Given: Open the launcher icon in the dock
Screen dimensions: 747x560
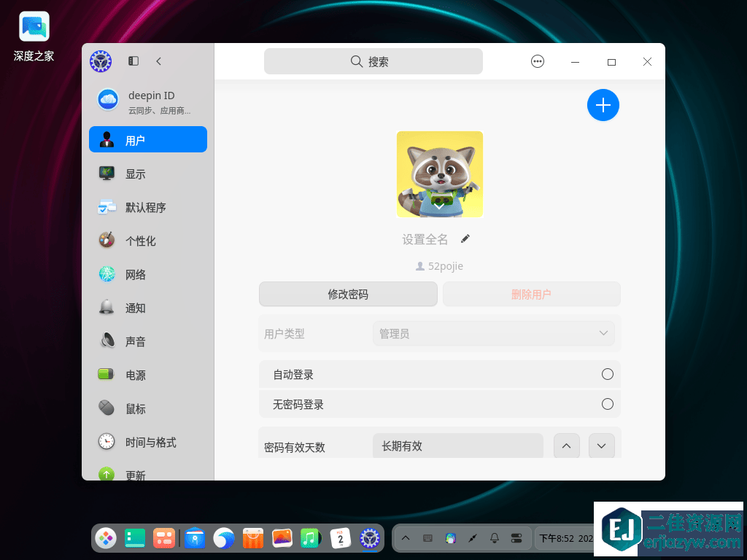Looking at the screenshot, I should click(x=106, y=539).
